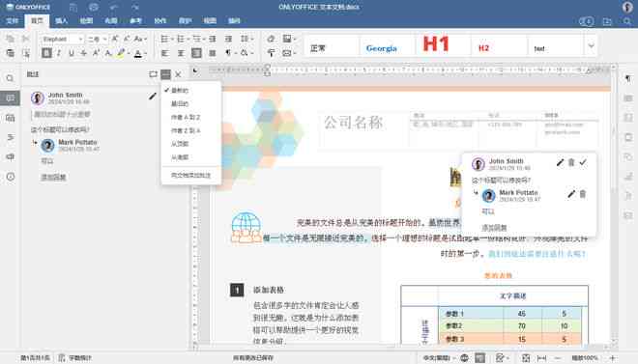Choose 作者 A 到 Z in the sort menu

pos(191,117)
